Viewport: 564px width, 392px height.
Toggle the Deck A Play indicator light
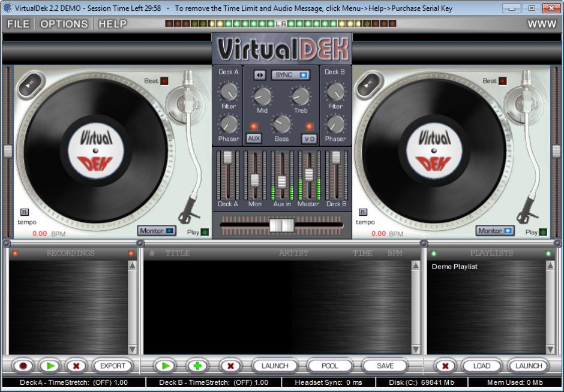pyautogui.click(x=205, y=232)
